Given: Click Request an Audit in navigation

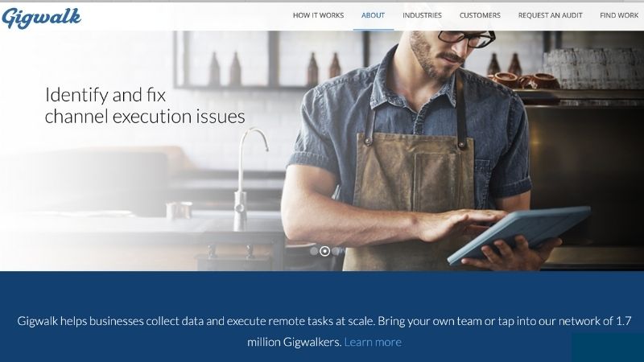Looking at the screenshot, I should click(550, 15).
